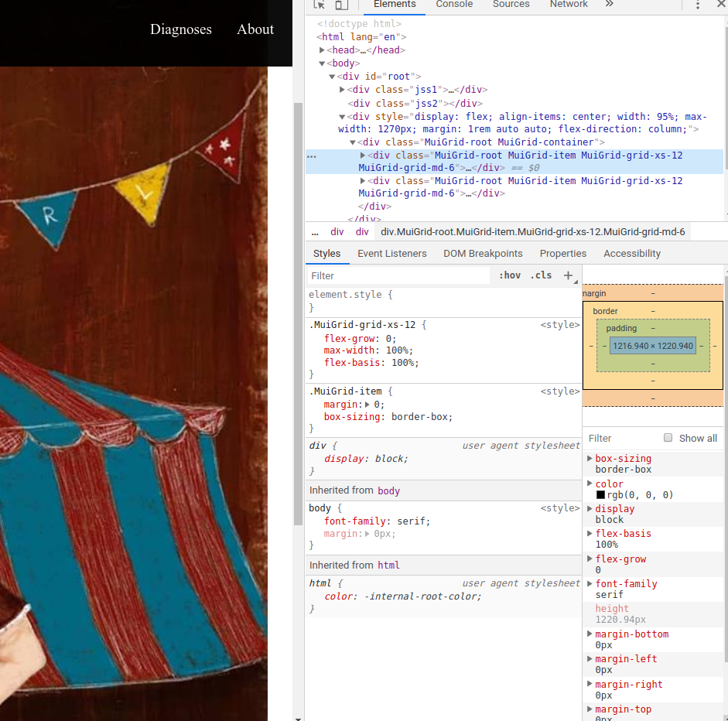Click the black color swatch next to rgb(0,0,0)

click(x=600, y=494)
